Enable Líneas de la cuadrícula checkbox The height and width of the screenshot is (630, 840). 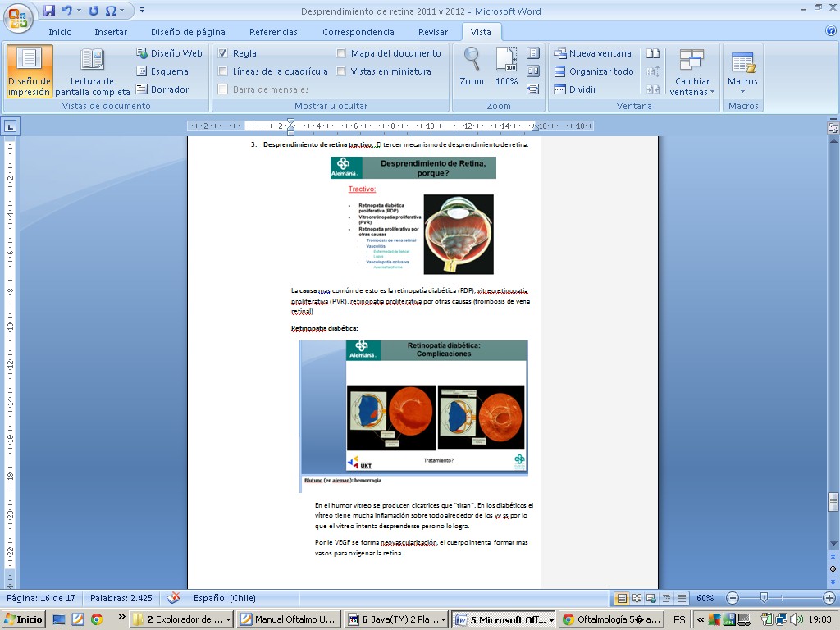tap(223, 71)
